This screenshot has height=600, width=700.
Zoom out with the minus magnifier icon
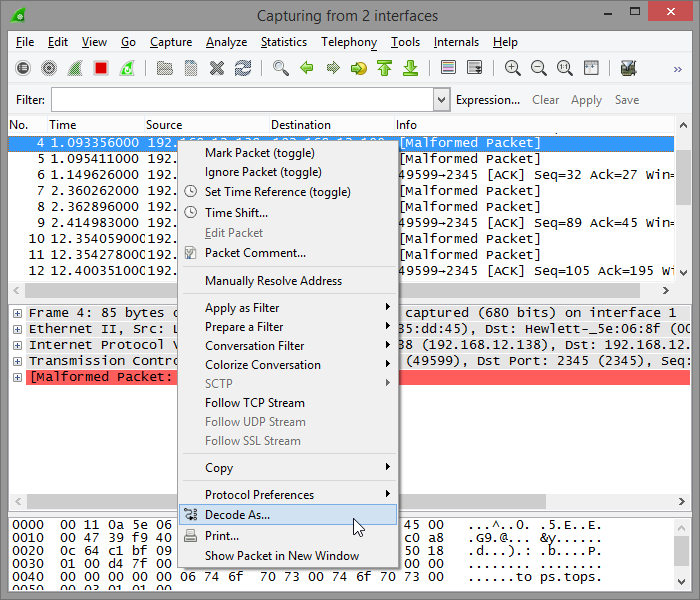(538, 68)
